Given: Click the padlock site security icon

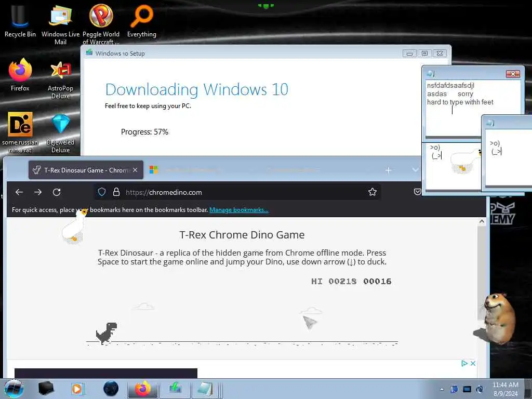Looking at the screenshot, I should 116,192.
